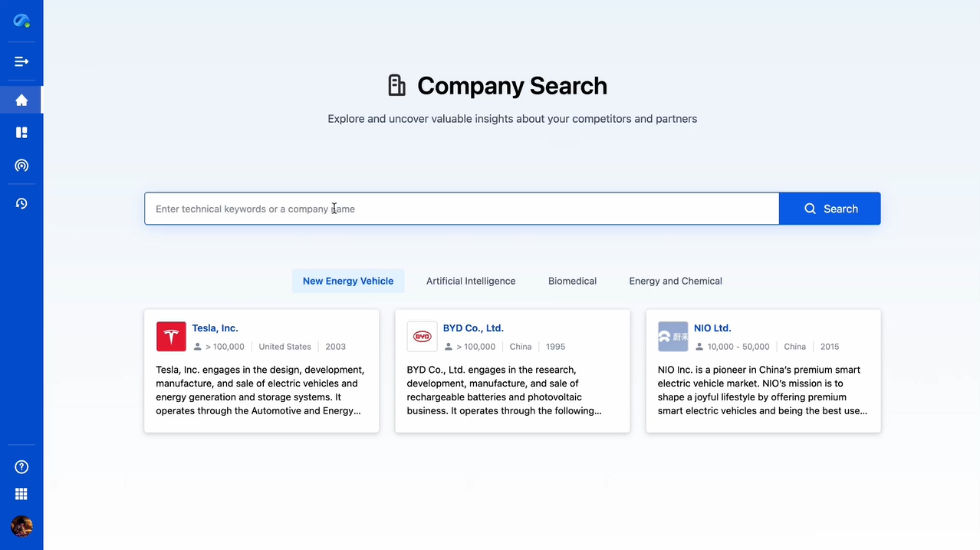This screenshot has height=550, width=980.
Task: Open the dashboard panel icon in sidebar
Action: [x=21, y=132]
